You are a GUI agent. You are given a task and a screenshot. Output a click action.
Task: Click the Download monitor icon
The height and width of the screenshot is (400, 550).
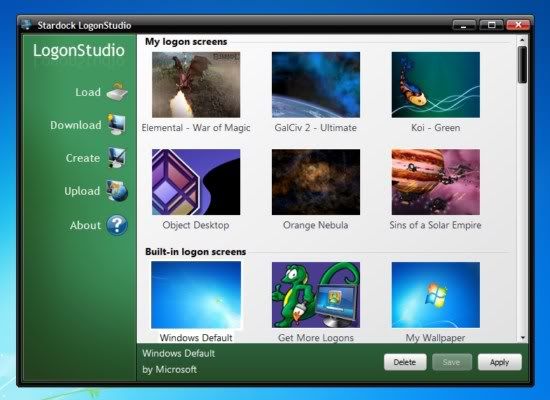click(117, 124)
